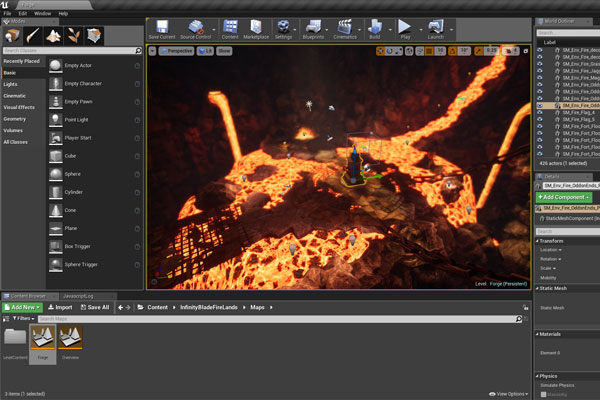Image resolution: width=600 pixels, height=400 pixels.
Task: Click the world/local coordinate globe icon
Action: (x=409, y=51)
